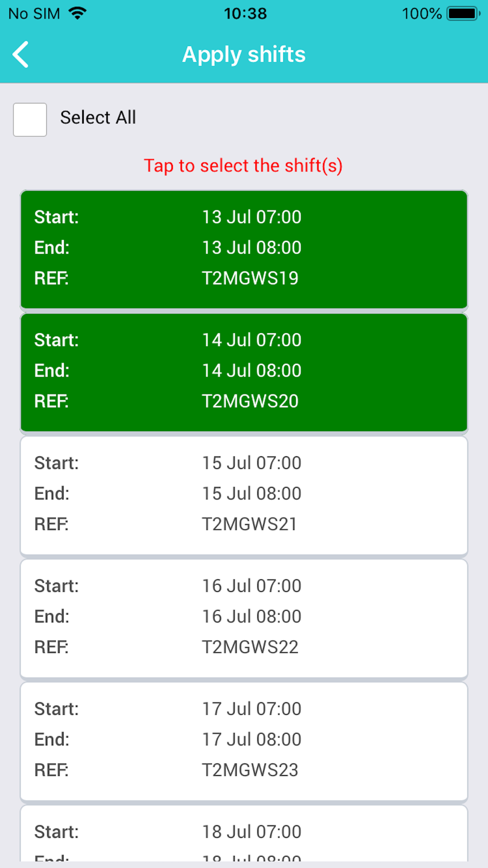This screenshot has width=488, height=868.
Task: Tap the 10:38 clock in the status bar
Action: (245, 13)
